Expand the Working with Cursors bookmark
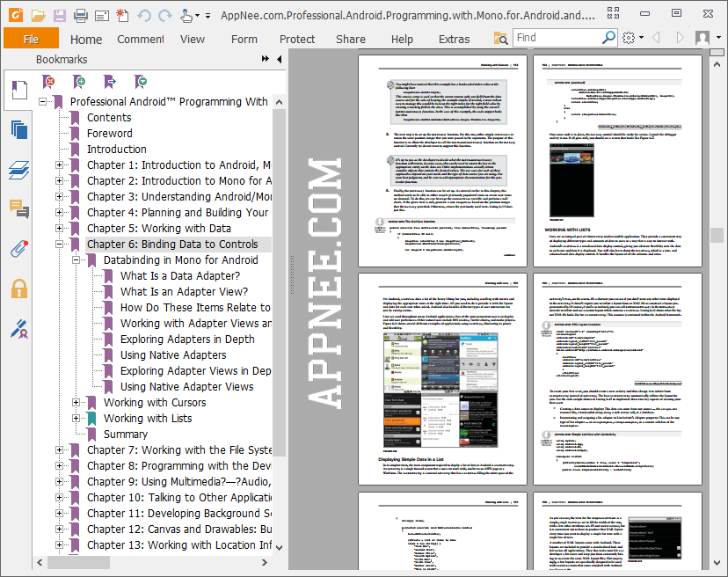728x577 pixels. click(76, 402)
